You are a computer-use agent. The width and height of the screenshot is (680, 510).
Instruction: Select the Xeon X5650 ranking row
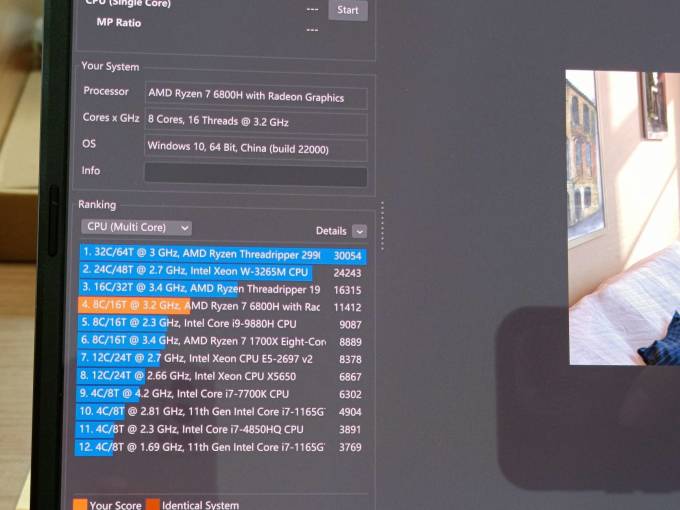[x=220, y=376]
